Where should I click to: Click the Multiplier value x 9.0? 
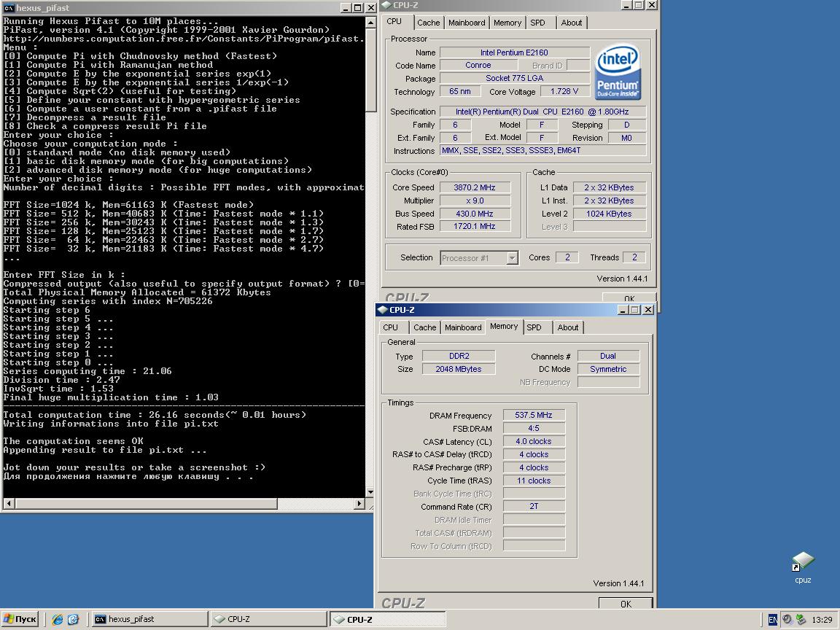tap(475, 201)
